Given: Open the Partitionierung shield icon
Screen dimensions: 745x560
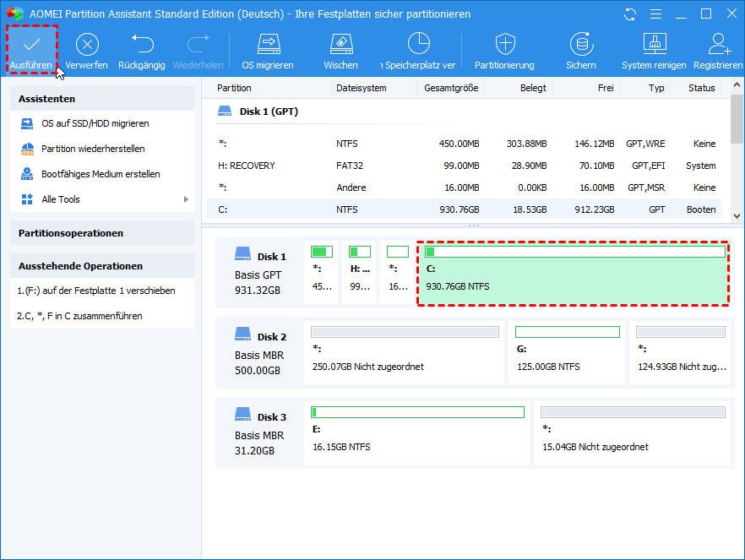Looking at the screenshot, I should 504,45.
